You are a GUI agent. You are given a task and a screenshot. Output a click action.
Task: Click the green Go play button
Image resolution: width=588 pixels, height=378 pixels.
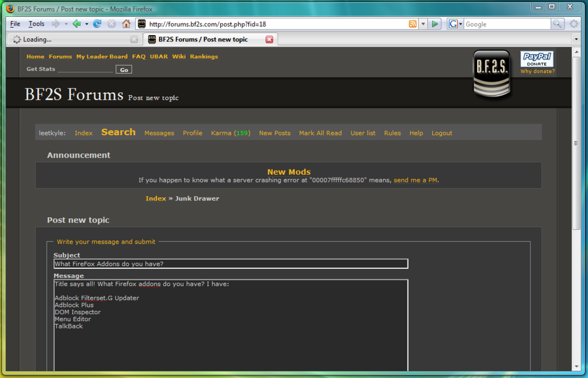[x=435, y=24]
